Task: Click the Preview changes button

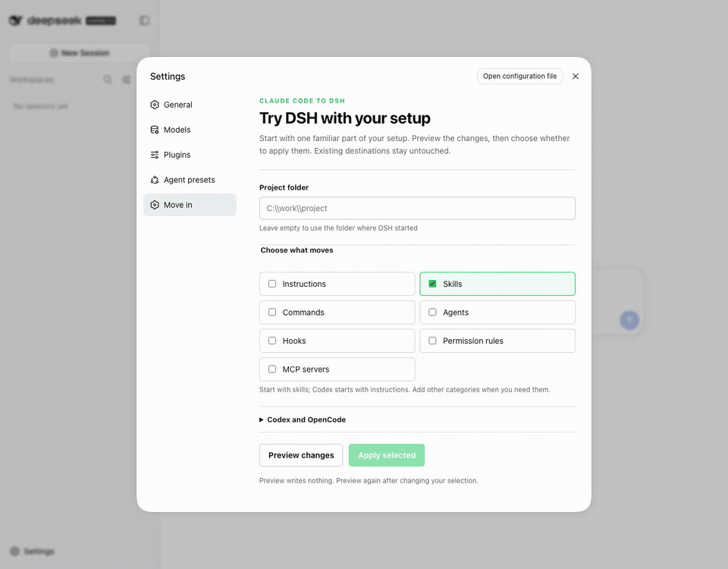Action: 301,455
